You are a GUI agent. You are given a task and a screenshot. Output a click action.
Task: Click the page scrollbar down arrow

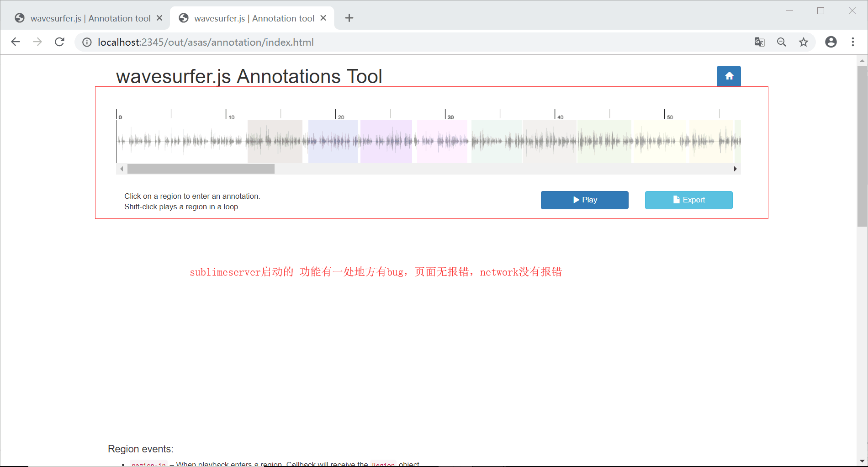click(x=862, y=461)
